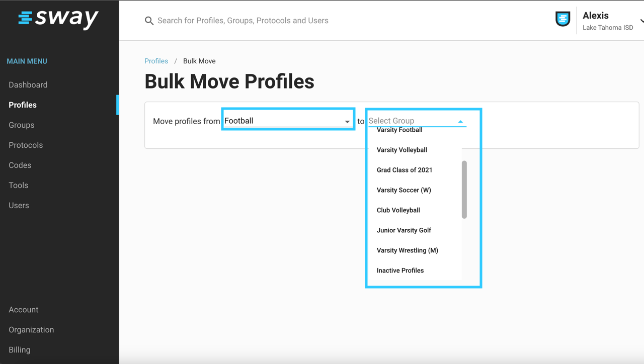Collapse the Select Group dropdown arrow

[x=460, y=121]
